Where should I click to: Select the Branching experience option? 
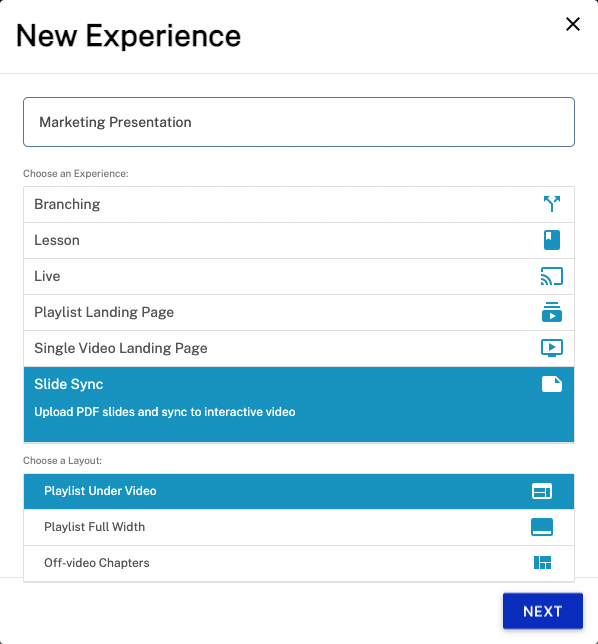click(299, 205)
